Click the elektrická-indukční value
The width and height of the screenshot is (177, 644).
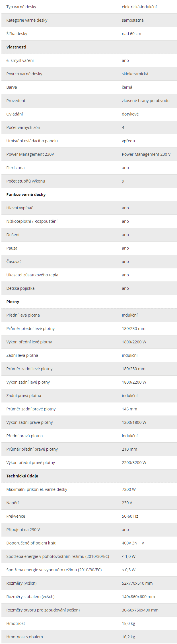pos(139,7)
